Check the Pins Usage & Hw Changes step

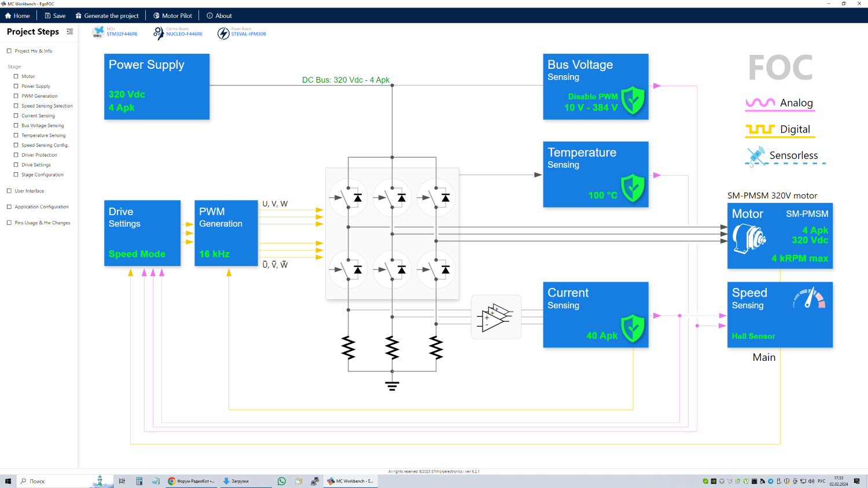[9, 223]
